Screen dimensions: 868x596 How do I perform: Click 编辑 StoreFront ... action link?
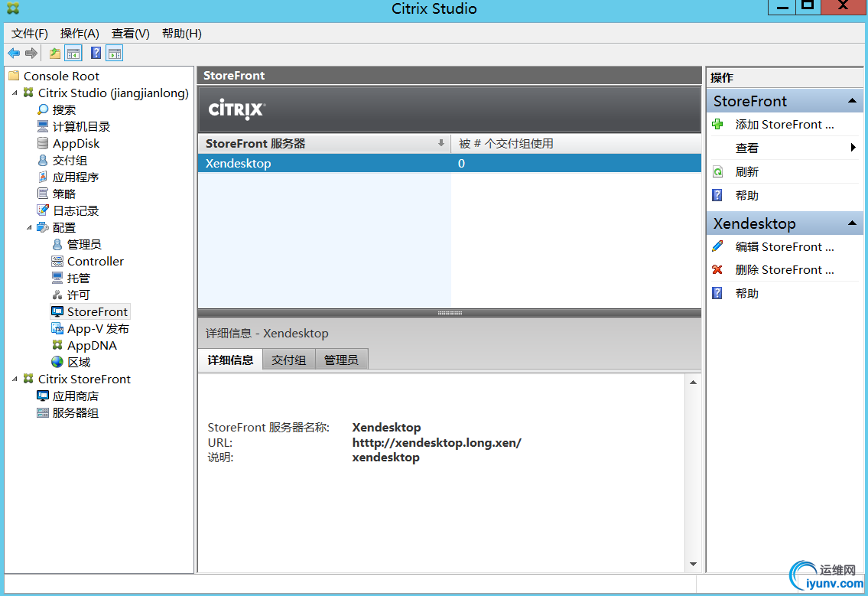click(x=785, y=247)
